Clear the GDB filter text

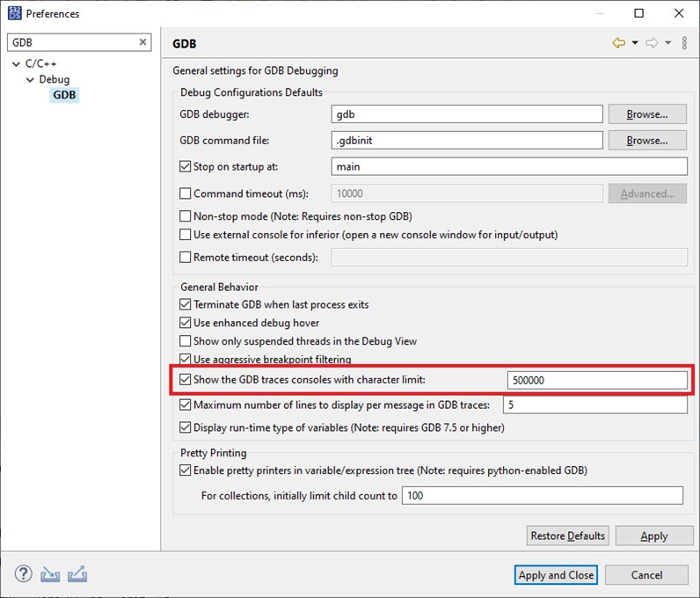142,42
